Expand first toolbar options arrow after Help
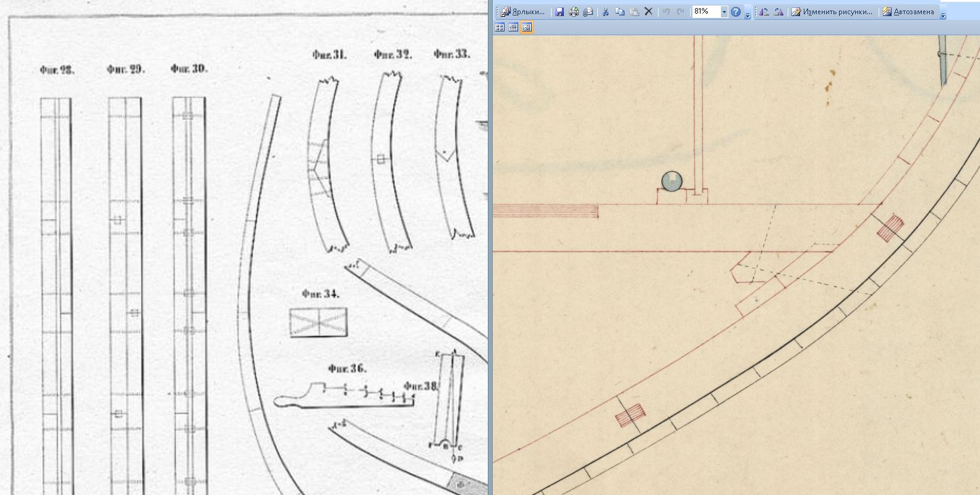The height and width of the screenshot is (495, 980). (748, 14)
